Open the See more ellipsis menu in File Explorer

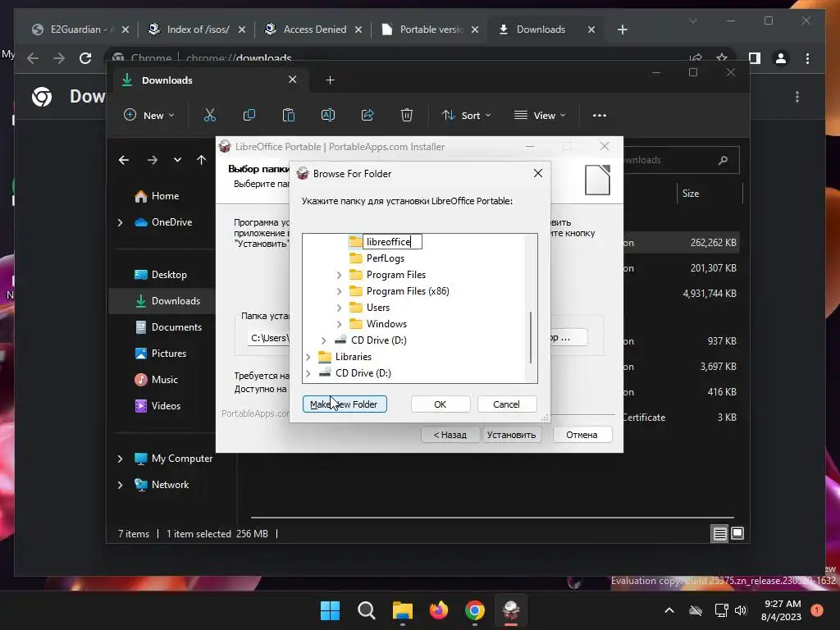tap(600, 115)
